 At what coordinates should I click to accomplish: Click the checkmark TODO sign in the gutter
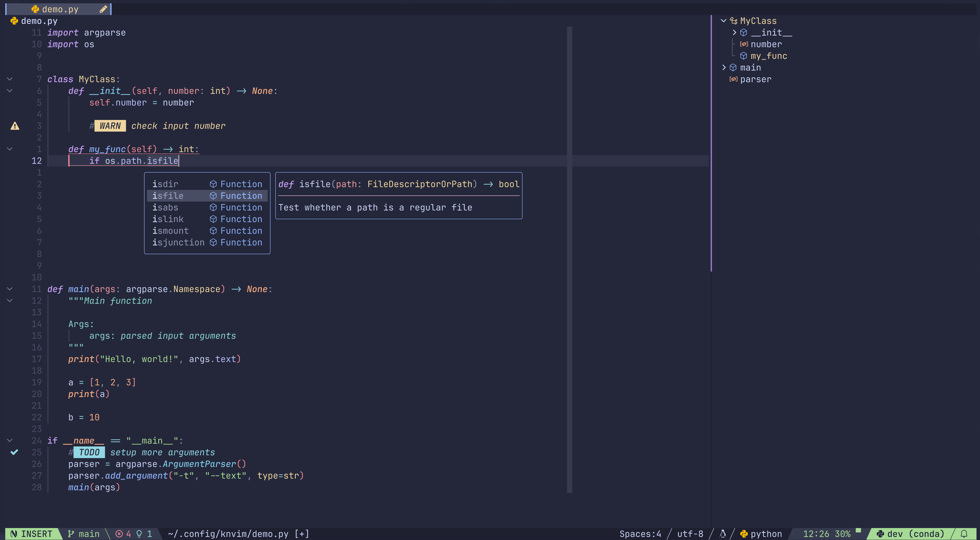[x=14, y=452]
